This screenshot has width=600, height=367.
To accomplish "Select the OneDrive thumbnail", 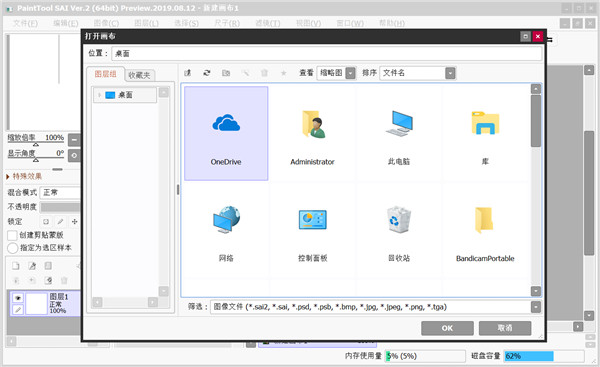I will coord(226,133).
